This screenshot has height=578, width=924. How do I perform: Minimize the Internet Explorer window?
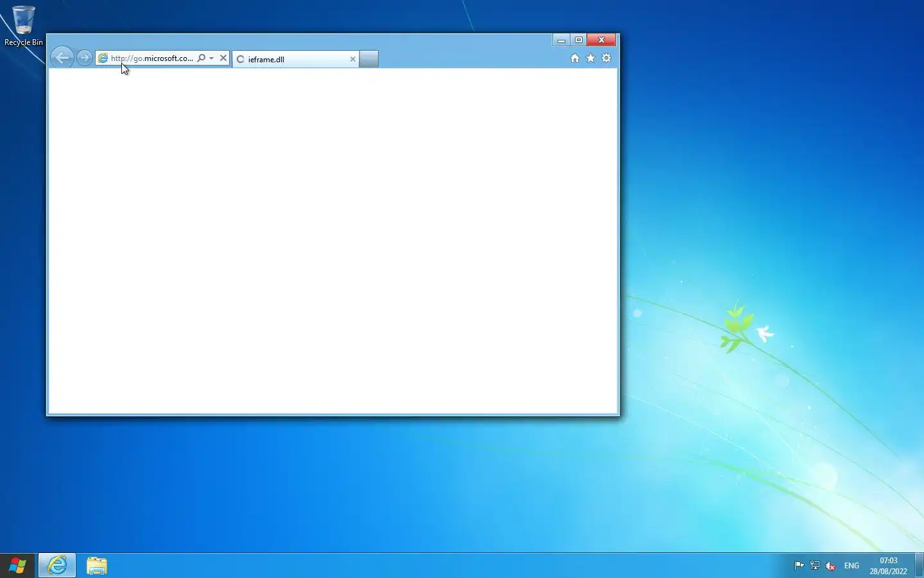point(561,40)
